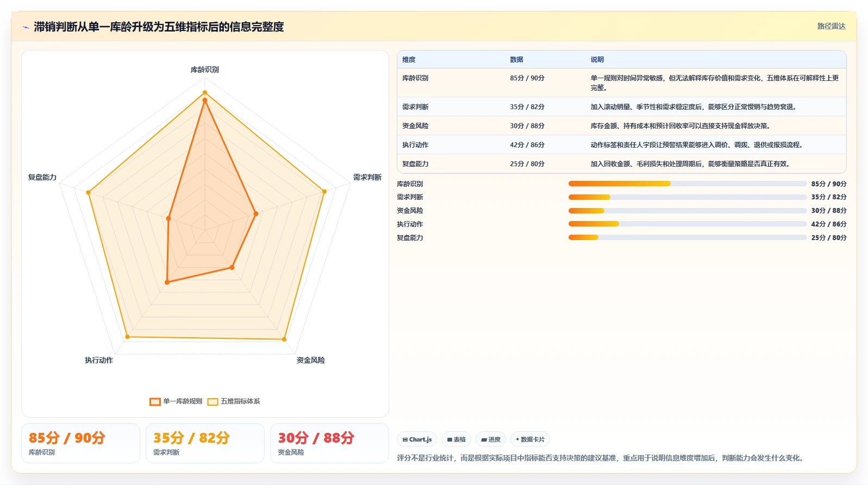Click the 执行动作 progress bar

coord(688,224)
